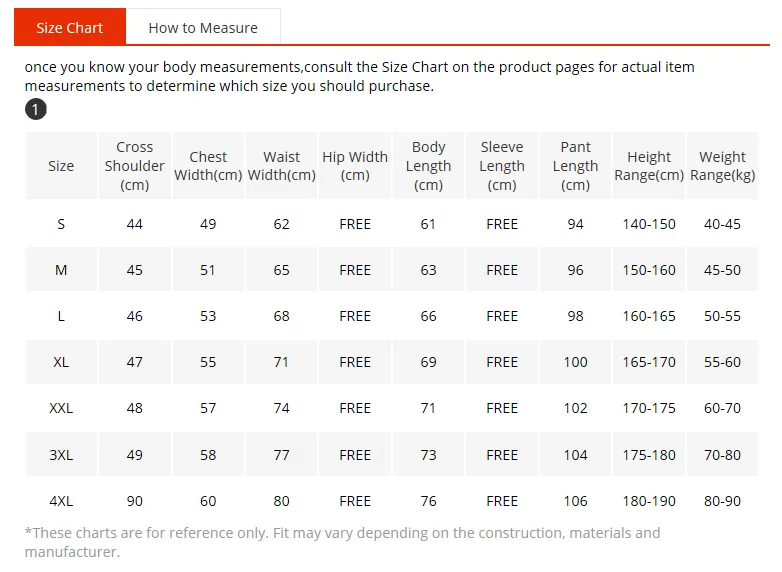Select the S size row label
The height and width of the screenshot is (572, 782).
click(61, 224)
